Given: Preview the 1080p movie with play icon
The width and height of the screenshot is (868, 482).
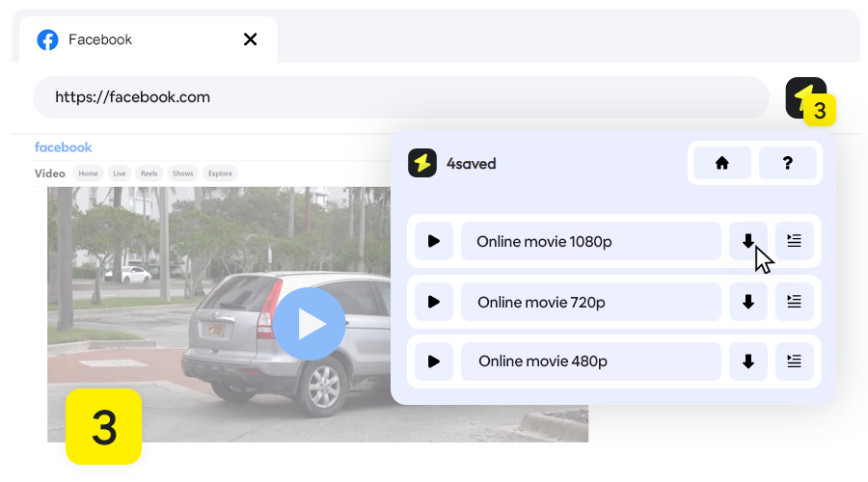Looking at the screenshot, I should [434, 241].
